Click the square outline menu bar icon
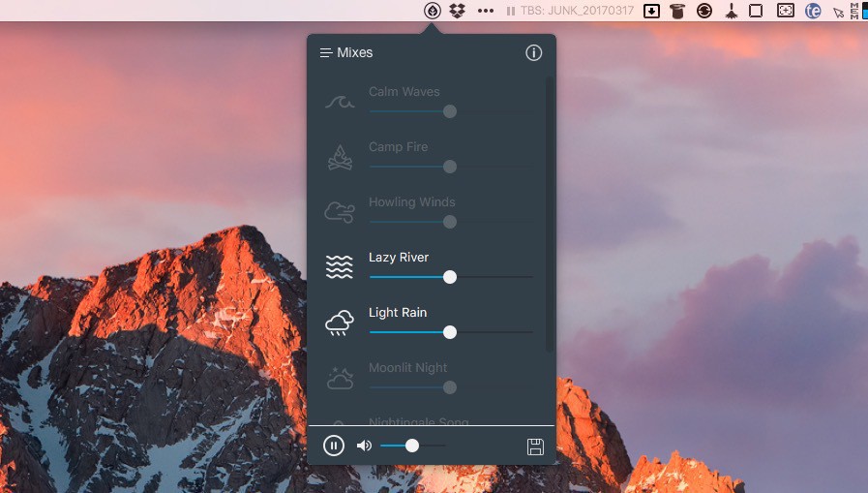Image resolution: width=868 pixels, height=493 pixels. [756, 11]
